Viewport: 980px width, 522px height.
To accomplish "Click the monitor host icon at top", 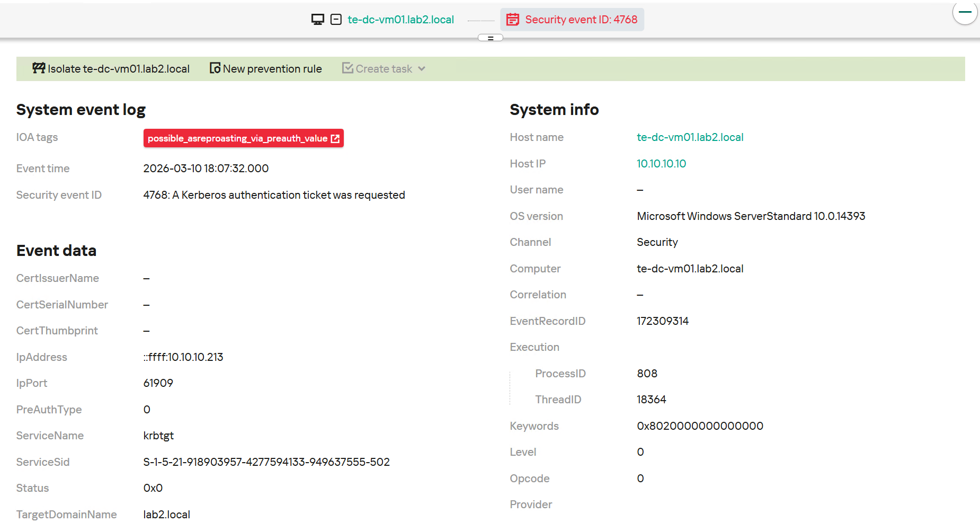I will (317, 20).
